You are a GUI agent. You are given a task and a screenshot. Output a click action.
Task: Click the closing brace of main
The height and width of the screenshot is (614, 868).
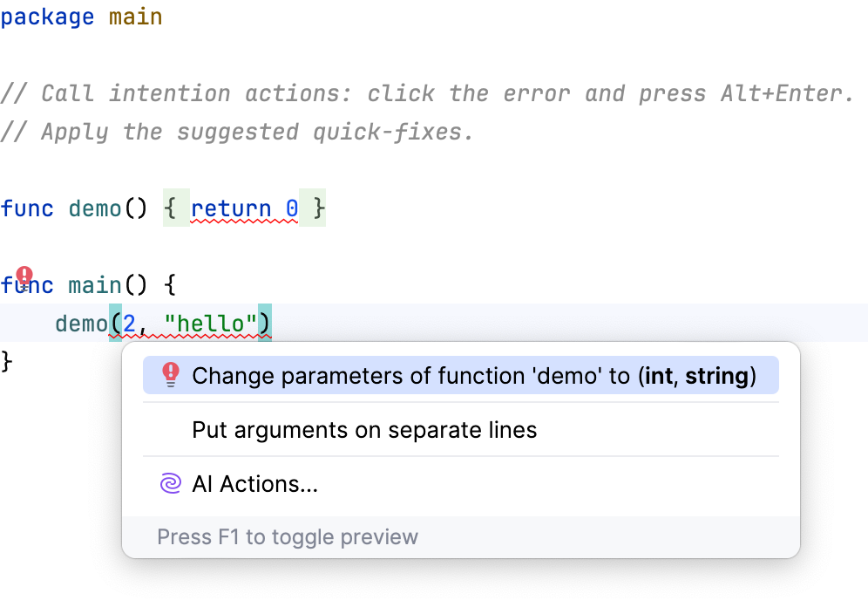pyautogui.click(x=7, y=361)
